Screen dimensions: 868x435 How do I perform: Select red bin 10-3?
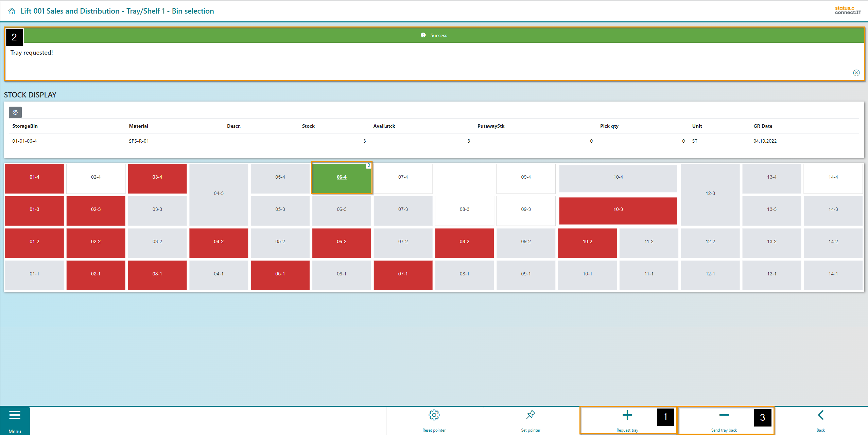(x=618, y=210)
